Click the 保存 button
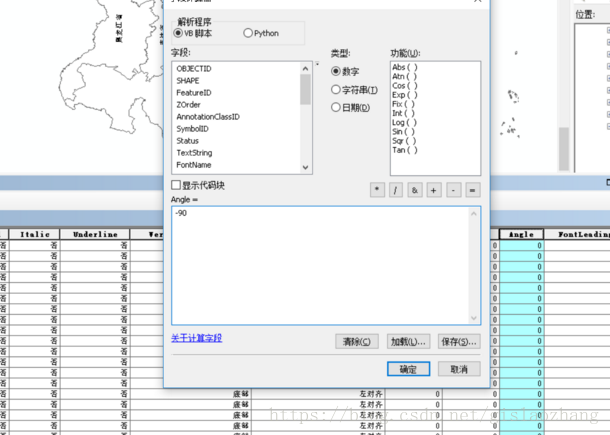The height and width of the screenshot is (435, 610). point(459,342)
